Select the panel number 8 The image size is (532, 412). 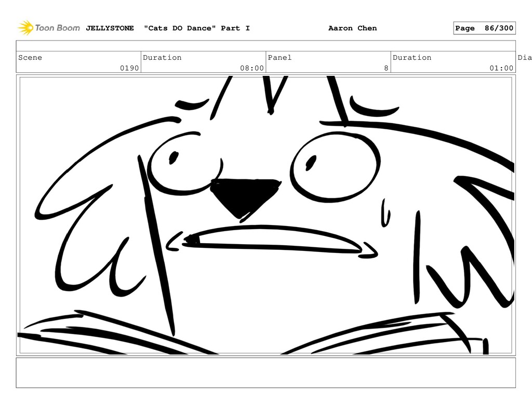[x=386, y=68]
